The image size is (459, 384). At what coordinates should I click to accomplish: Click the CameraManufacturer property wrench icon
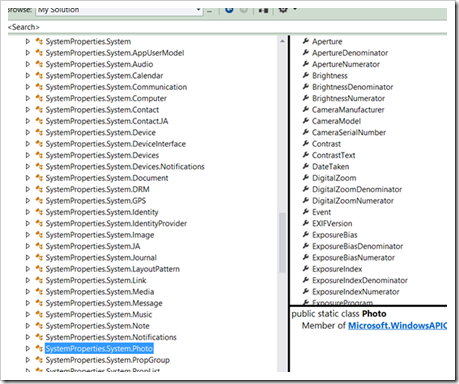(x=306, y=109)
